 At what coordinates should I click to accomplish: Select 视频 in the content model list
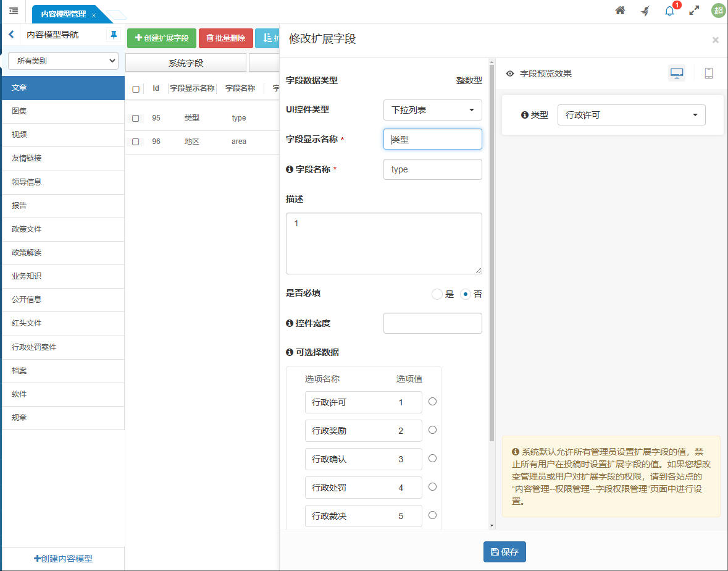(x=62, y=135)
